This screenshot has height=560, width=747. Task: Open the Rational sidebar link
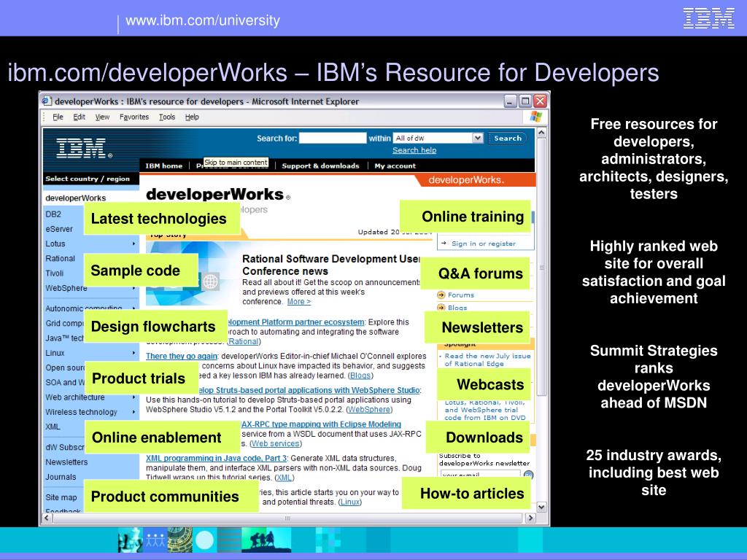(60, 258)
